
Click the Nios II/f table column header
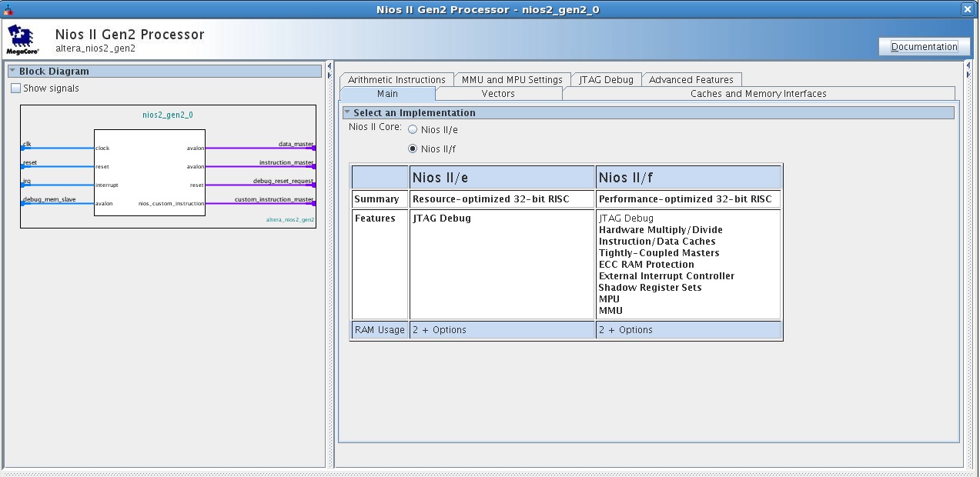point(688,178)
